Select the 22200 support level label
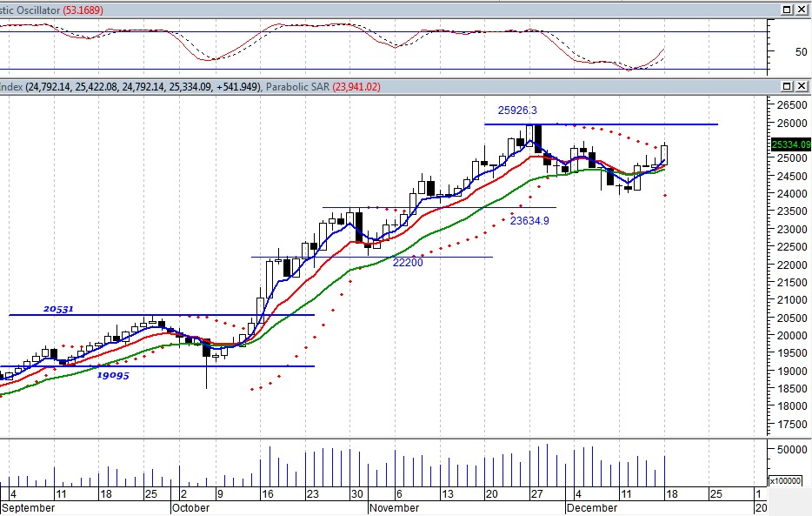 coord(408,262)
